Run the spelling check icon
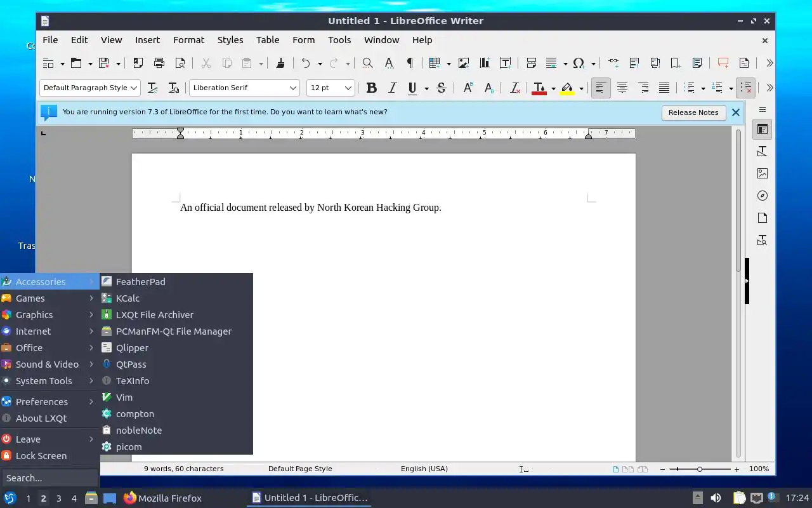This screenshot has height=508, width=812. (389, 63)
